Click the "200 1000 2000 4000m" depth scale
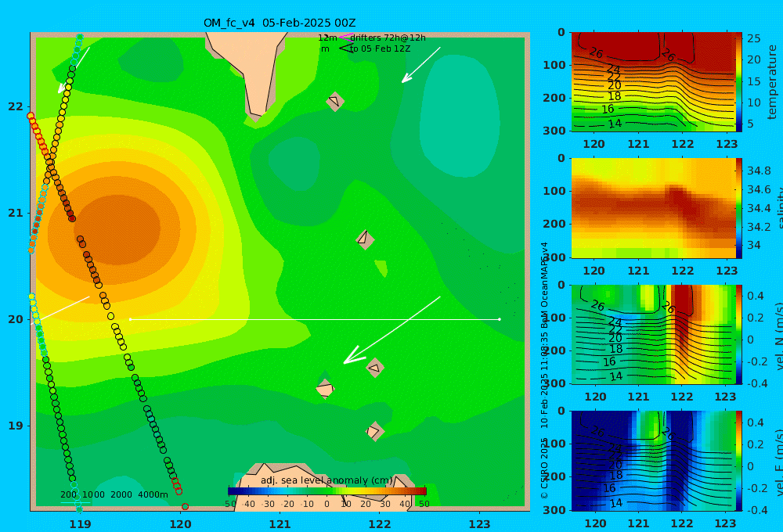The height and width of the screenshot is (532, 783). coord(114,494)
